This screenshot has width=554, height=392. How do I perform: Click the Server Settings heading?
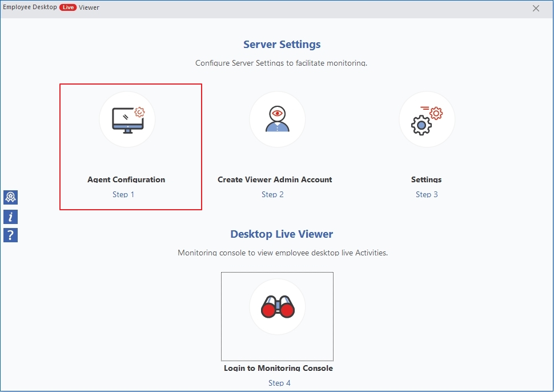pyautogui.click(x=282, y=45)
